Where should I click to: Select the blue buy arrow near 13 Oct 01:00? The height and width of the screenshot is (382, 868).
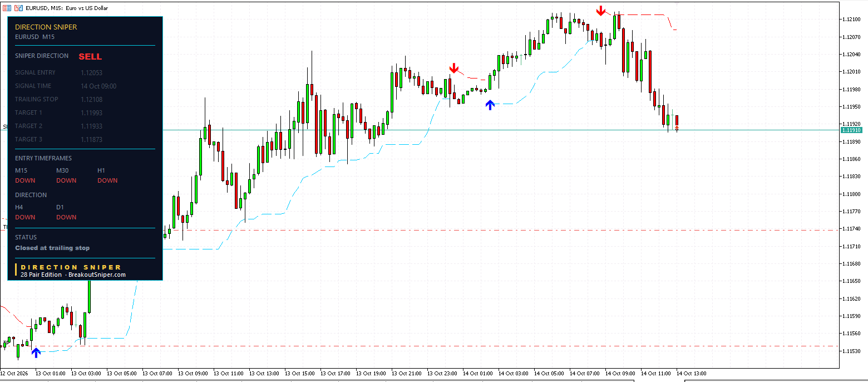click(36, 352)
